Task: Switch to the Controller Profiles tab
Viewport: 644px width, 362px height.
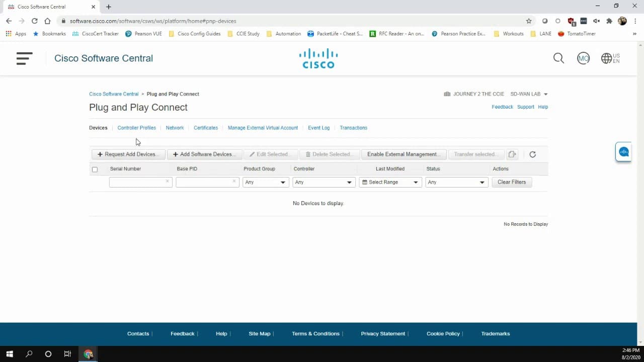Action: pos(137,128)
